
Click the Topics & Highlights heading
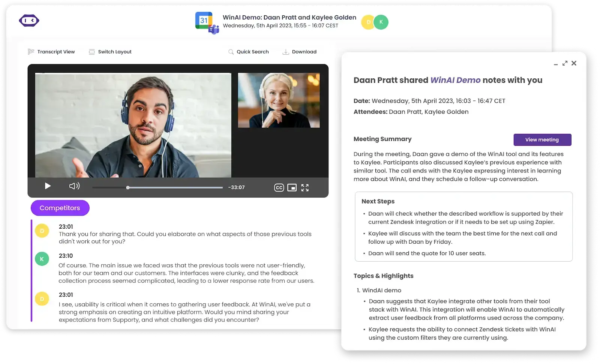(x=383, y=276)
